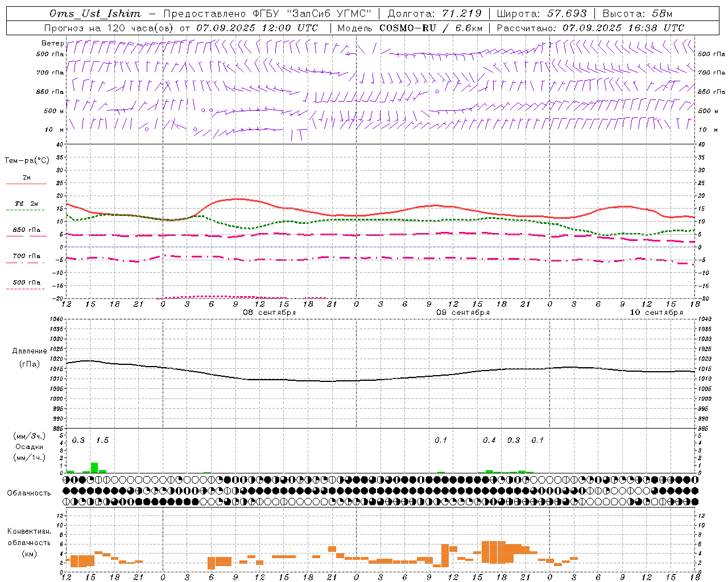
Task: Click the 1.5 precipitation amount value
Action: pos(102,440)
